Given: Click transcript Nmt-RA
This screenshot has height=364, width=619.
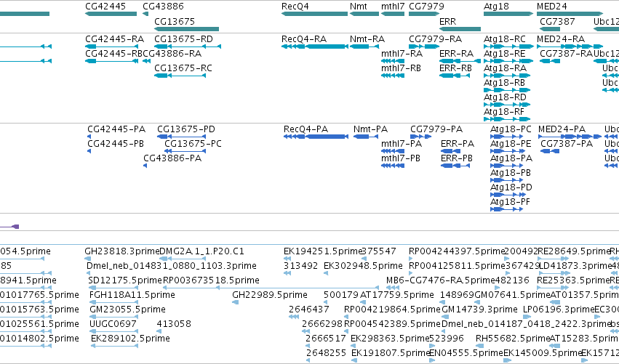Looking at the screenshot, I should click(x=367, y=39).
